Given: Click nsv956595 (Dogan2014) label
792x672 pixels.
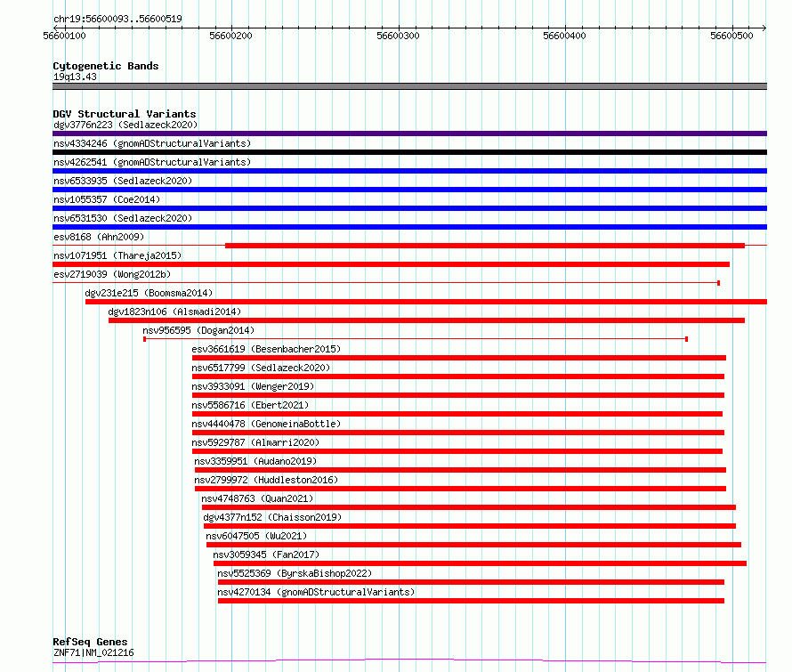Looking at the screenshot, I should click(x=198, y=330).
